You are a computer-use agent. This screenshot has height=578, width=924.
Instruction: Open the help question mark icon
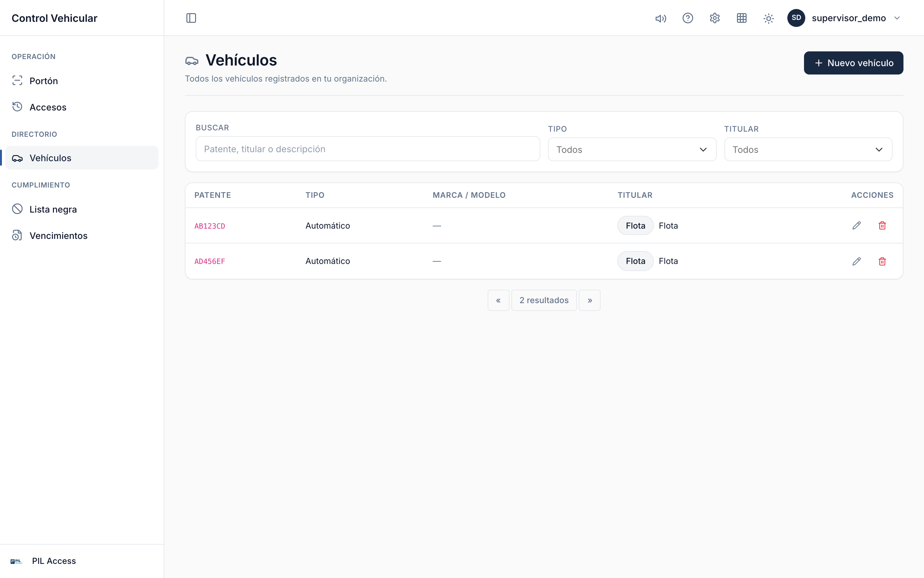(x=688, y=18)
